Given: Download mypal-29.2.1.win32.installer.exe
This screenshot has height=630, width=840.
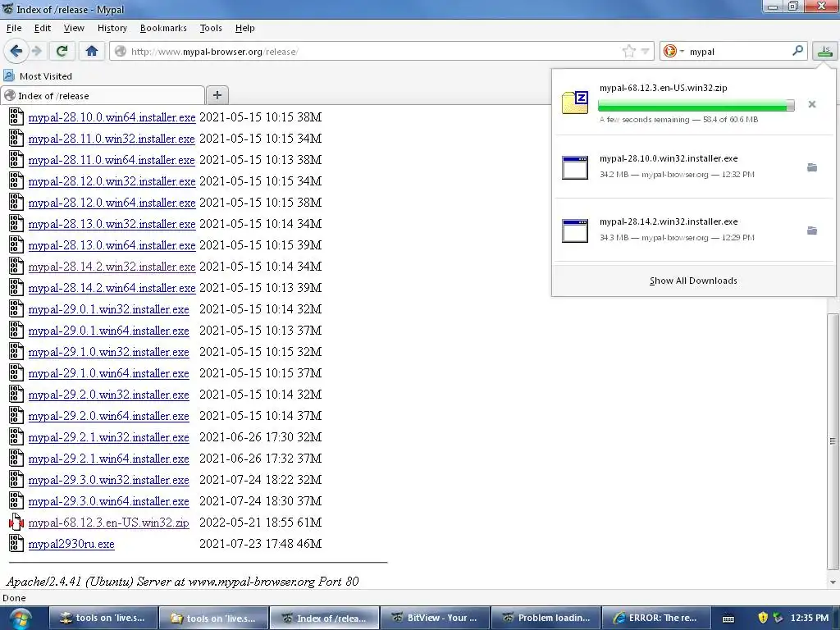Looking at the screenshot, I should tap(109, 437).
